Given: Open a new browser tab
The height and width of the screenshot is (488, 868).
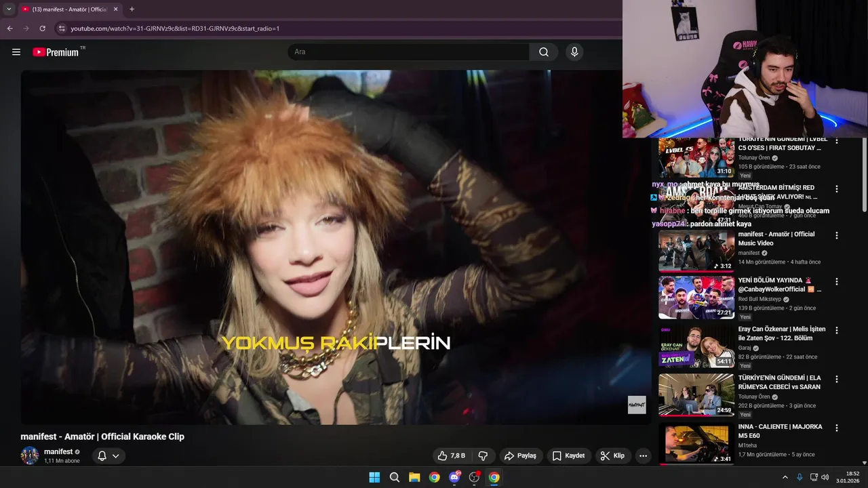Looking at the screenshot, I should click(132, 9).
